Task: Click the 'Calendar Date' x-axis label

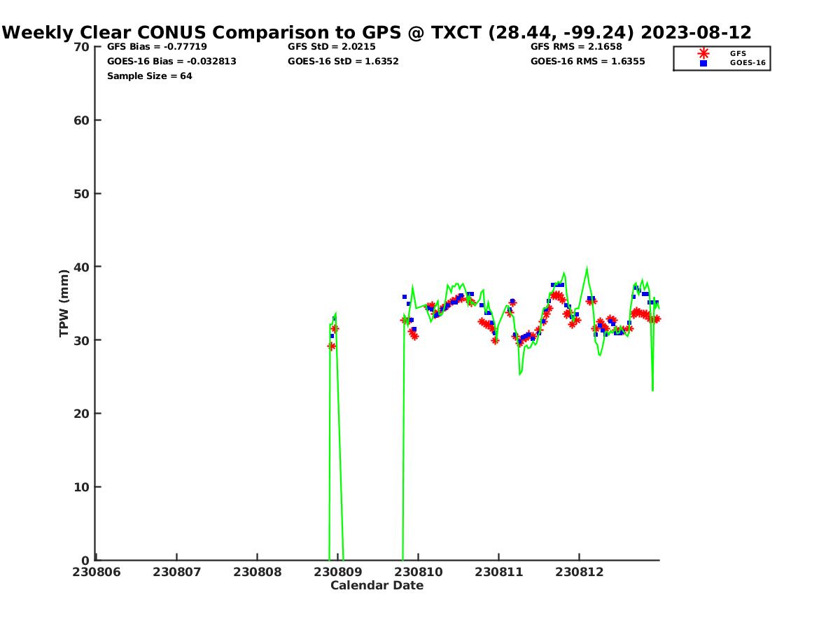Action: [377, 585]
